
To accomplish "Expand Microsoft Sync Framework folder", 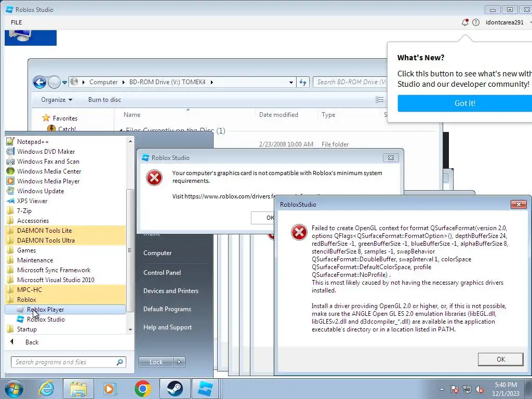I will (x=66, y=270).
